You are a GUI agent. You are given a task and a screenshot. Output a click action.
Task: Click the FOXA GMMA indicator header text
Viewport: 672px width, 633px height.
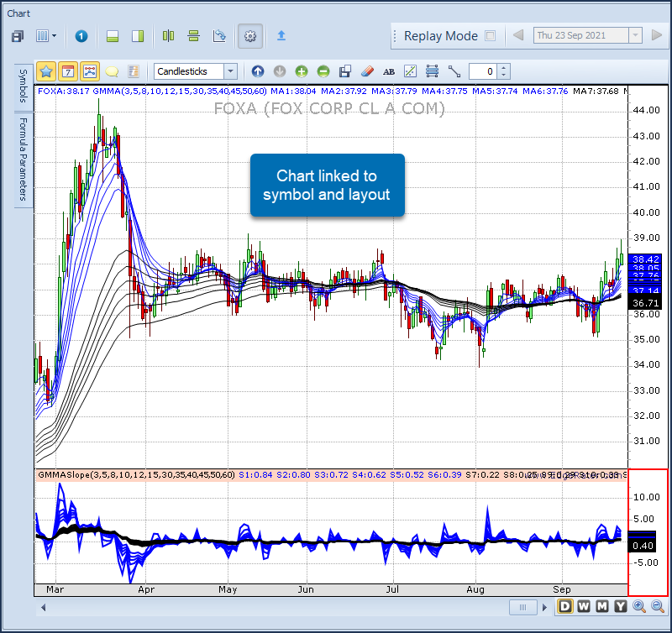[152, 92]
